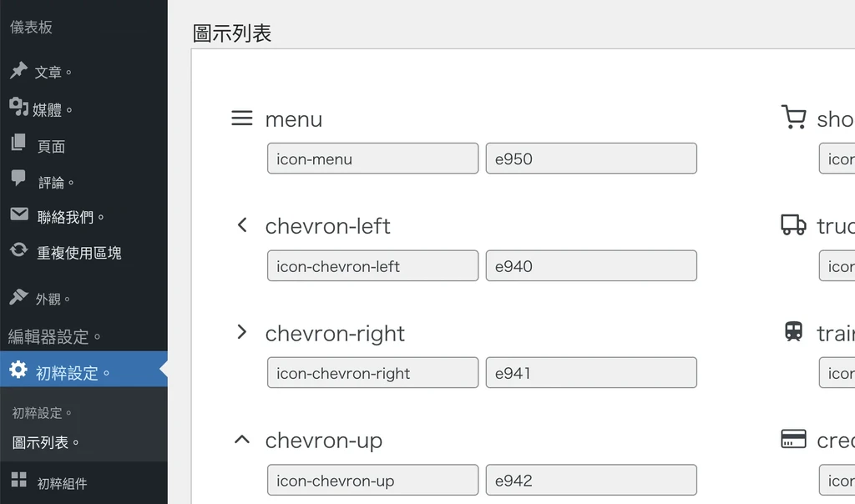The height and width of the screenshot is (504, 855).
Task: Click the chevron-right icon preview
Action: tap(242, 332)
